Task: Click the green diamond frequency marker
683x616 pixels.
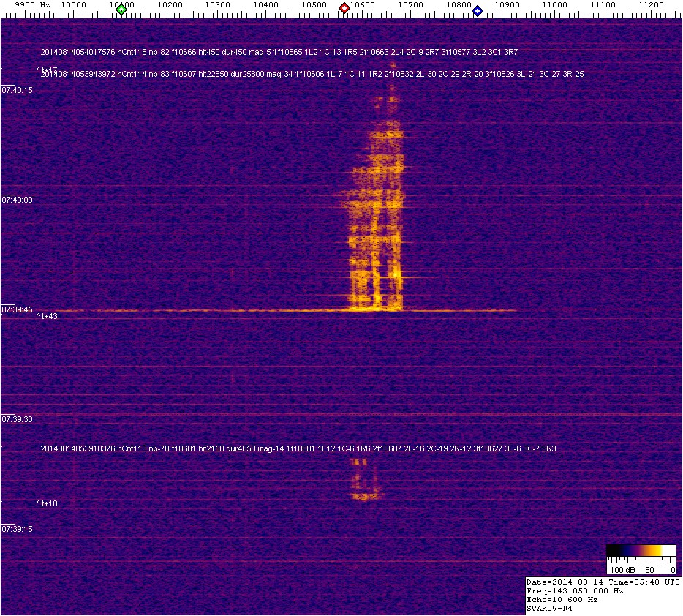Action: pos(121,10)
